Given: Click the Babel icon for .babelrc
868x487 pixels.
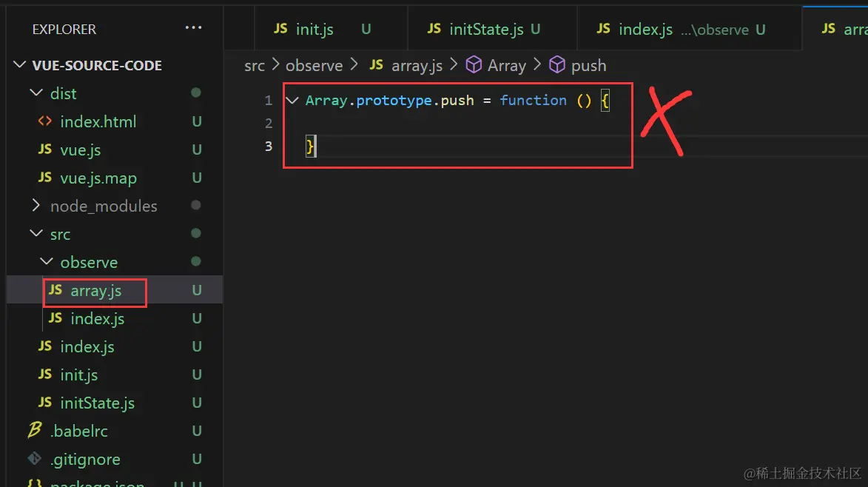Looking at the screenshot, I should click(x=34, y=431).
